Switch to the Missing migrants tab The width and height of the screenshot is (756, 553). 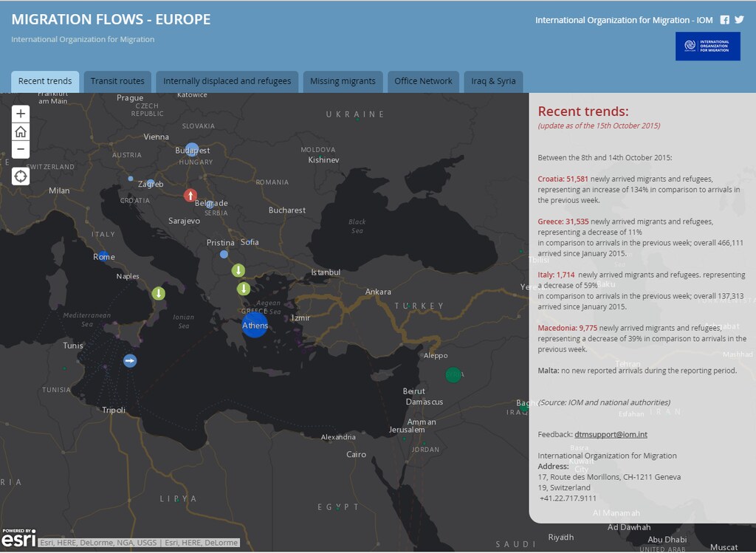(x=343, y=81)
